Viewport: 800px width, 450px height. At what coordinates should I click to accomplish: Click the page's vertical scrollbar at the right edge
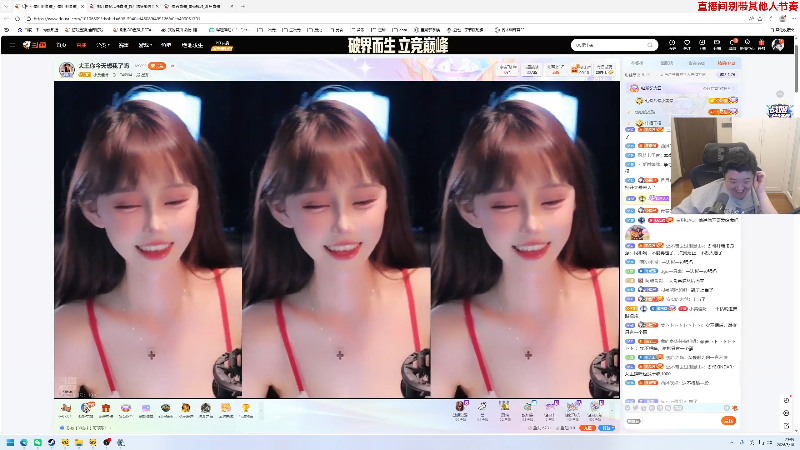(x=796, y=74)
